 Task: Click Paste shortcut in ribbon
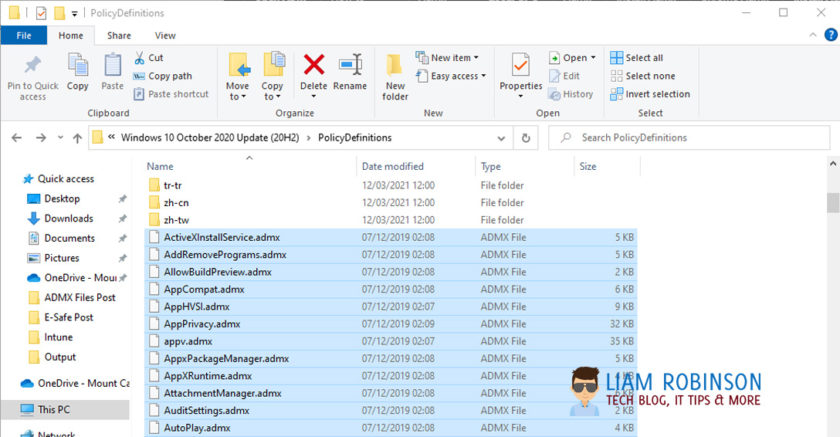coord(171,94)
